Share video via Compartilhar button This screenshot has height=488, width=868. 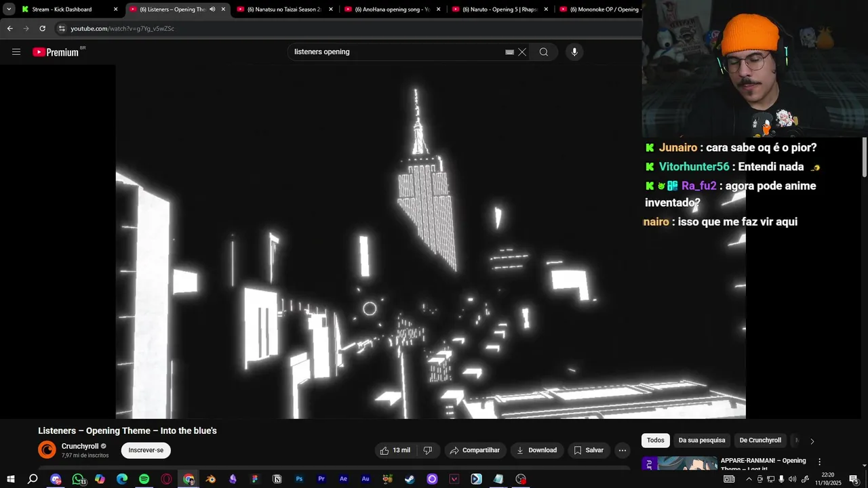(x=475, y=450)
